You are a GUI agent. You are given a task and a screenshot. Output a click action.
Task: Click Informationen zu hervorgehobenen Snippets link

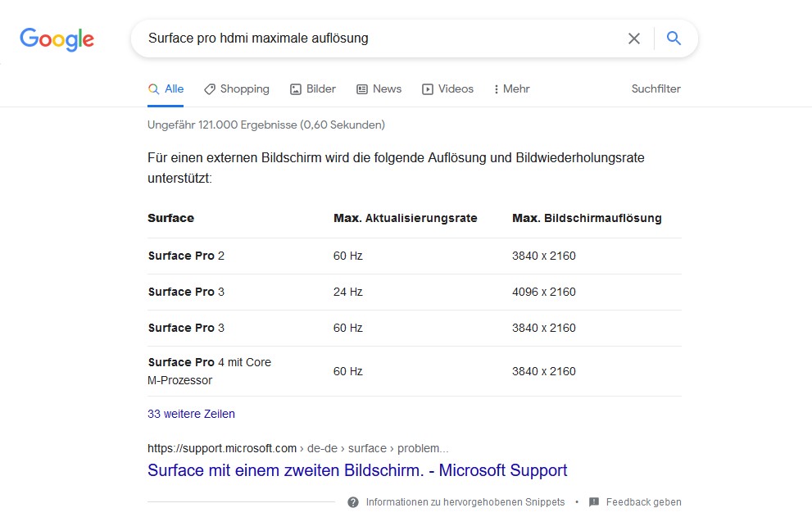coord(465,502)
